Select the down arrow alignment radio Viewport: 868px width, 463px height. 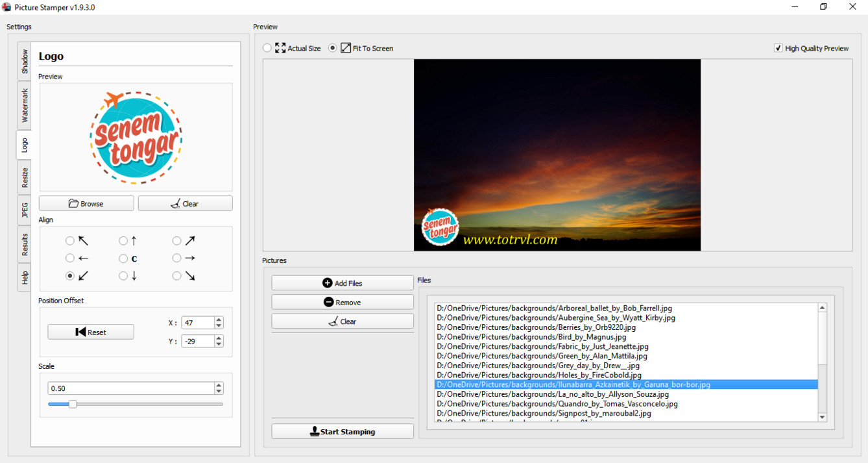123,276
